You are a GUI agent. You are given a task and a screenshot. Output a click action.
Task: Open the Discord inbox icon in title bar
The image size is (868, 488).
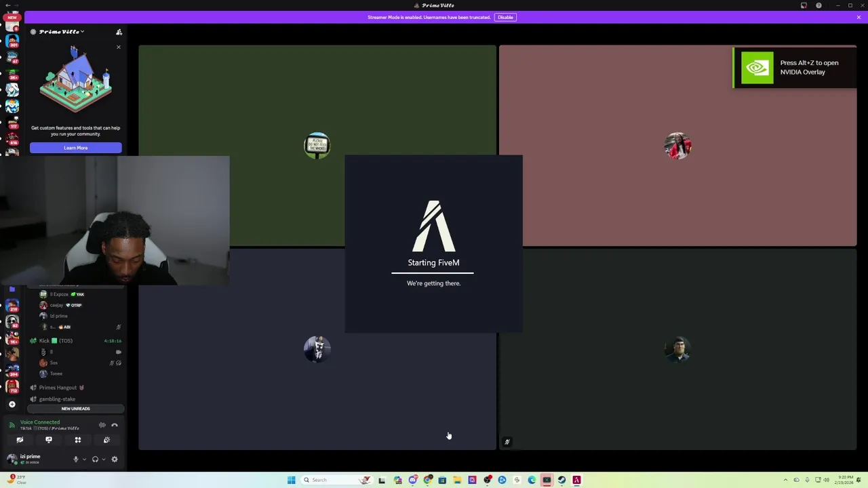pos(804,5)
